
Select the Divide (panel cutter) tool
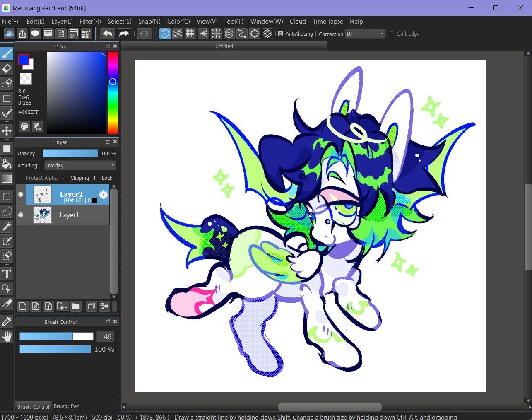(x=7, y=304)
